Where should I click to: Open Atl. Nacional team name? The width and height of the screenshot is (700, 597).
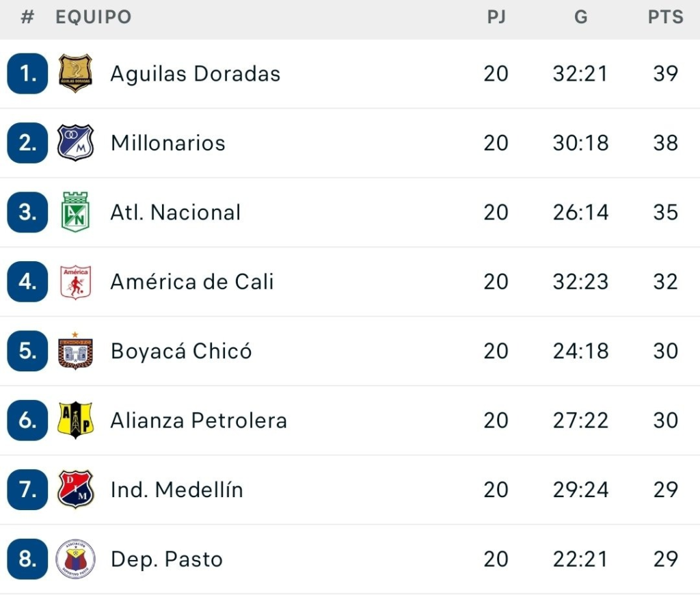point(176,213)
